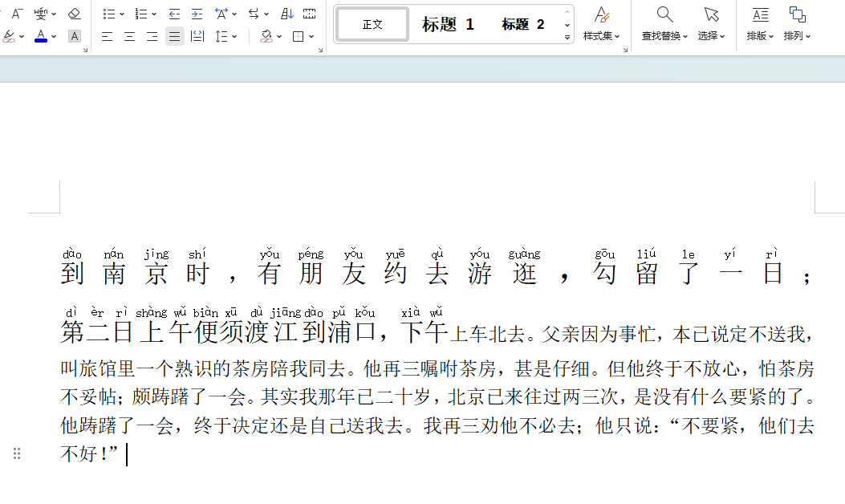Click the Phonetic Guide (拼音指南) icon
Viewport: 845px width, 504px height.
42,13
